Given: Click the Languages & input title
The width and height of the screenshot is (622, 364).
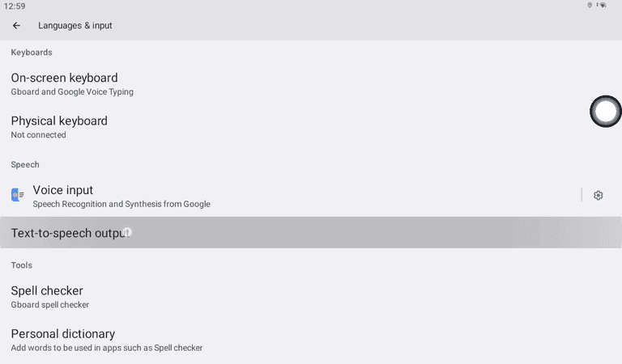Looking at the screenshot, I should point(75,25).
